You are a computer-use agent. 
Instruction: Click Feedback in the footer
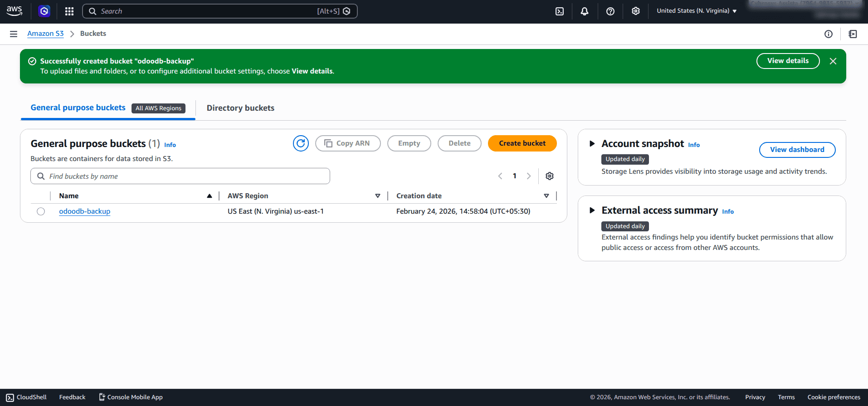click(72, 397)
